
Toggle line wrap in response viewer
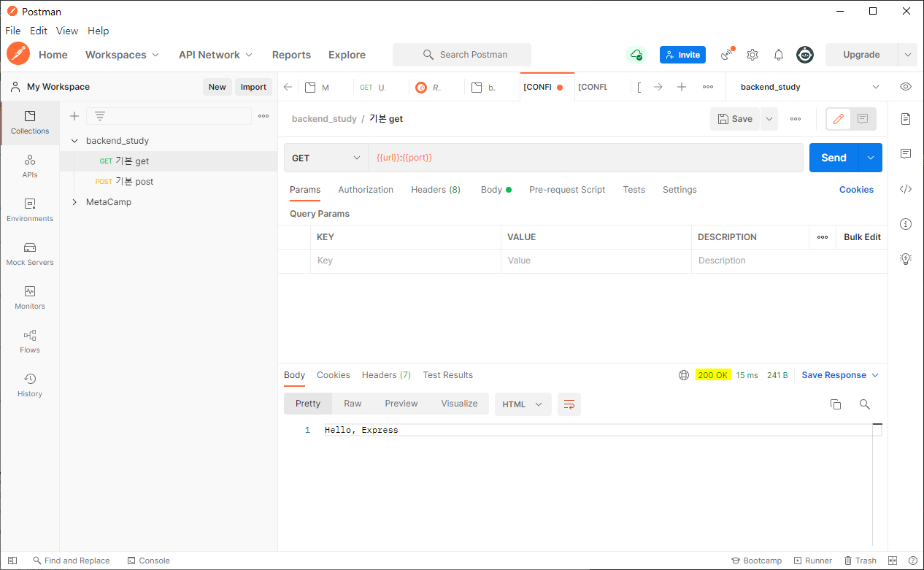click(569, 404)
